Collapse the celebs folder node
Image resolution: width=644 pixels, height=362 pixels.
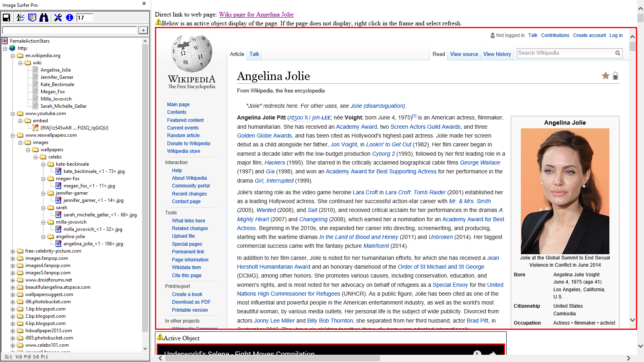click(35, 157)
